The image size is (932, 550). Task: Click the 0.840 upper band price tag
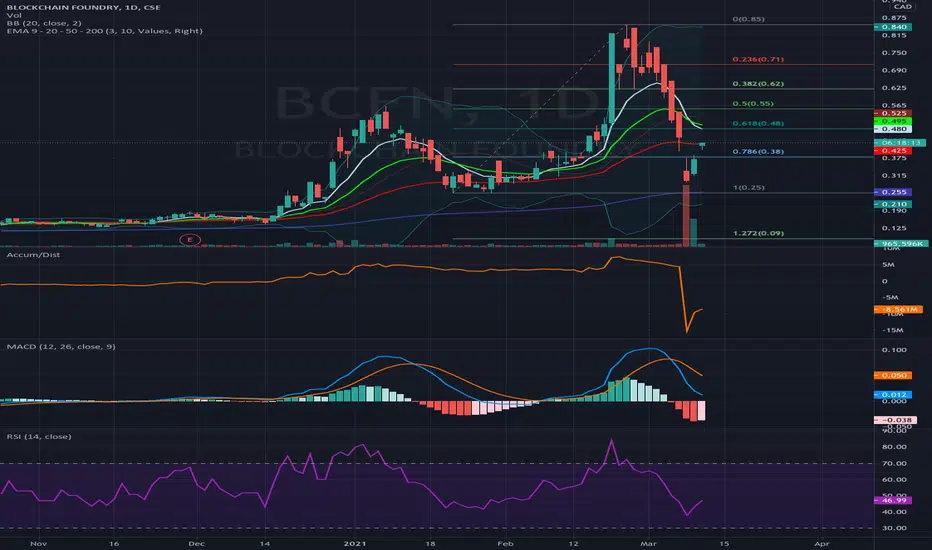pyautogui.click(x=893, y=27)
